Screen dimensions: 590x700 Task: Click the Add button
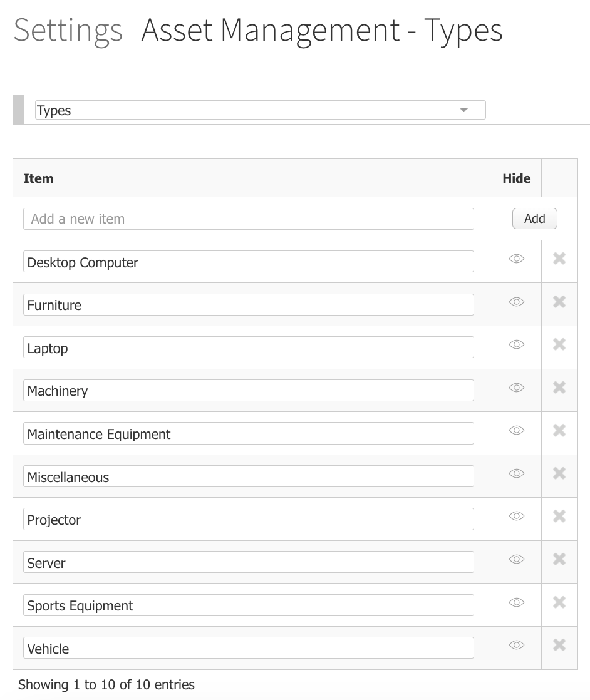[535, 219]
